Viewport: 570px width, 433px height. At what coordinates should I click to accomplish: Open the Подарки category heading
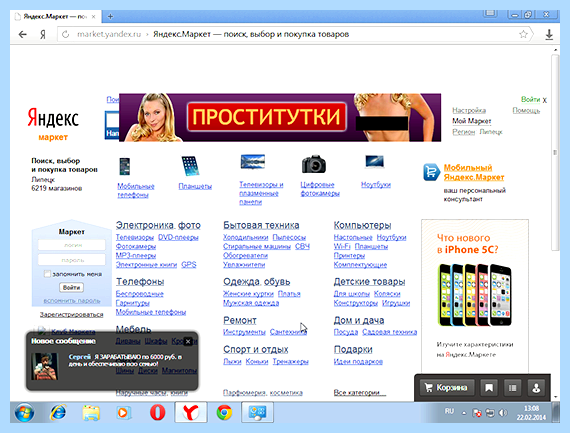353,349
